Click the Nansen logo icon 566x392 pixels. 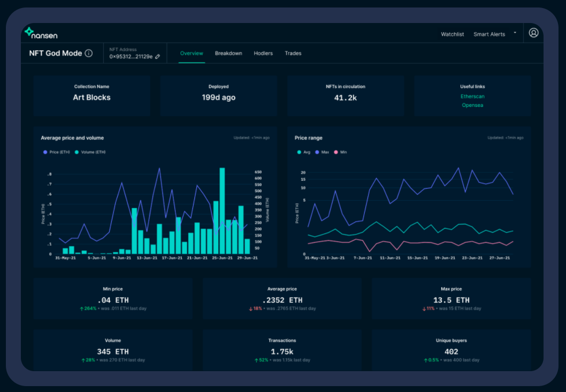coord(29,32)
